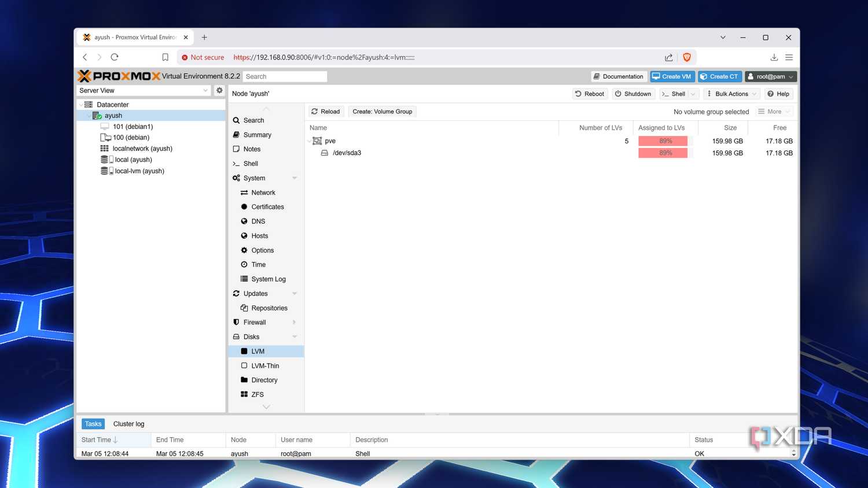
Task: Reload the LVM list
Action: tap(325, 112)
